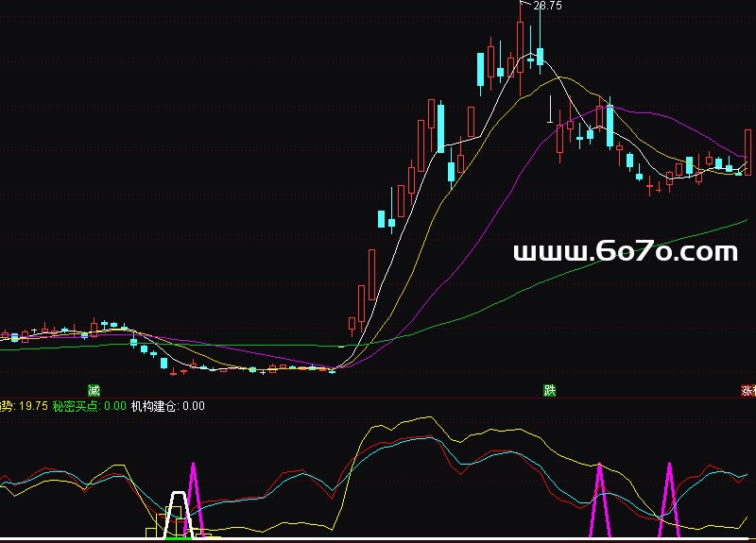Select the tallest red candlestick at the peak
Image resolution: width=756 pixels, height=543 pixels.
pyautogui.click(x=521, y=47)
